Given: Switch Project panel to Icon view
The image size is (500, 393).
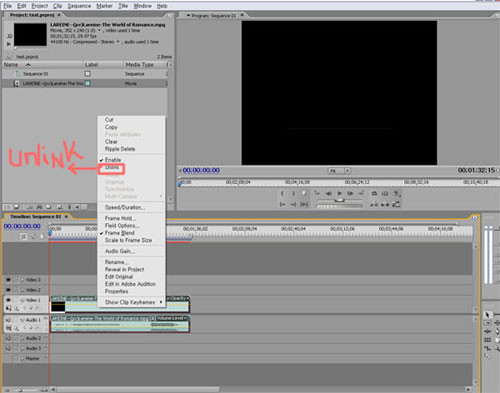Looking at the screenshot, I should [16, 207].
